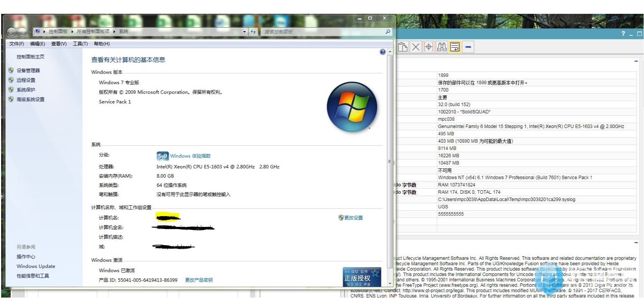Click the blue minus collapse-all toolbar icon
The width and height of the screenshot is (644, 301).
[468, 47]
